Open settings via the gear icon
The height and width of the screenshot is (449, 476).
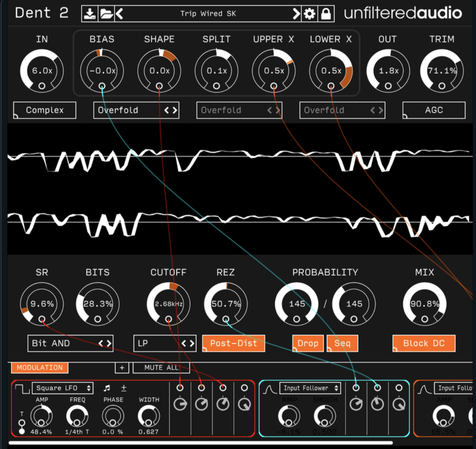coord(310,14)
